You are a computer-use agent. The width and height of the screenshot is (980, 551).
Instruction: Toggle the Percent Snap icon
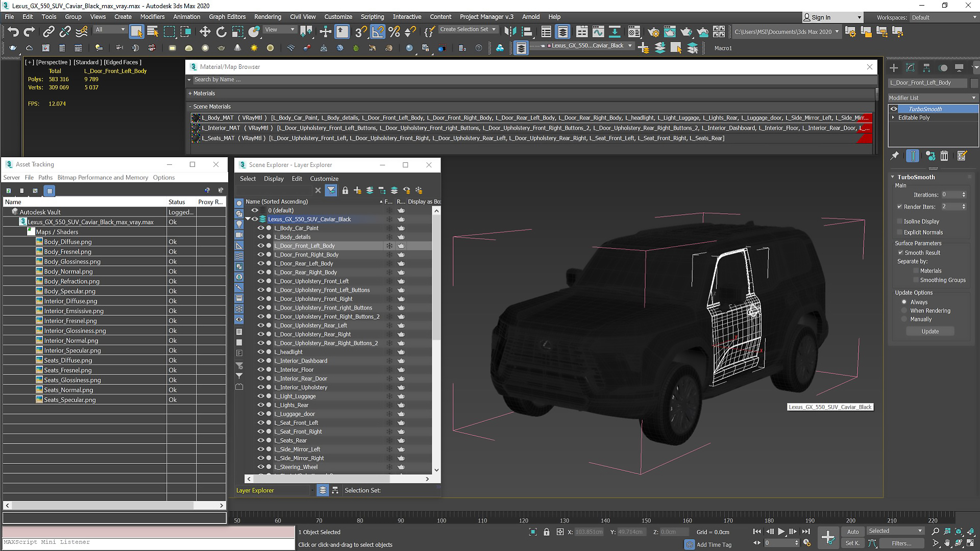click(x=394, y=32)
